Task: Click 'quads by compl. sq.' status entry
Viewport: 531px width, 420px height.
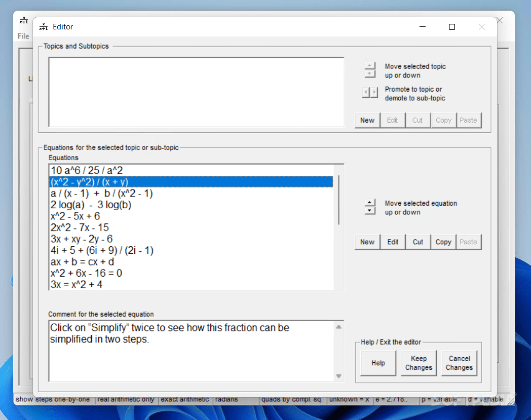Action: click(x=292, y=399)
